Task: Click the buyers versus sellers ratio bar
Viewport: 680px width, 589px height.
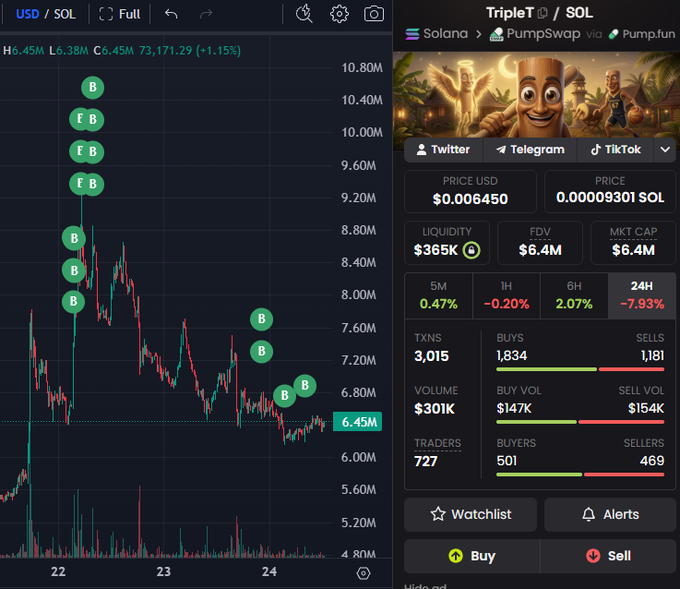Action: tap(580, 474)
